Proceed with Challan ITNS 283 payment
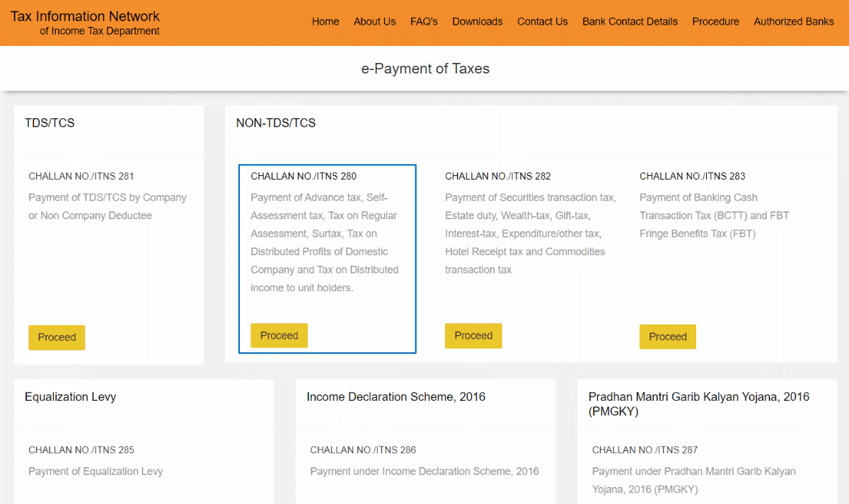Screen dimensions: 849x504 pyautogui.click(x=667, y=336)
